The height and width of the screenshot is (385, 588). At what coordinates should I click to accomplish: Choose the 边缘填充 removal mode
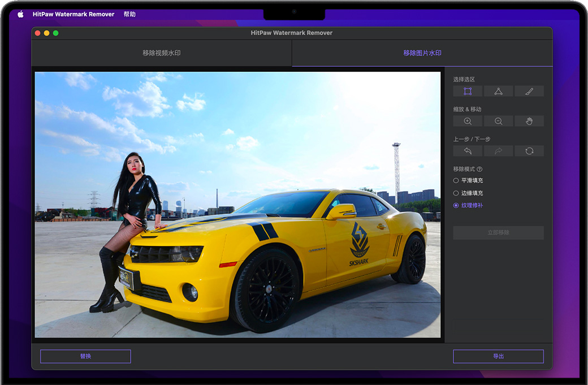[456, 193]
